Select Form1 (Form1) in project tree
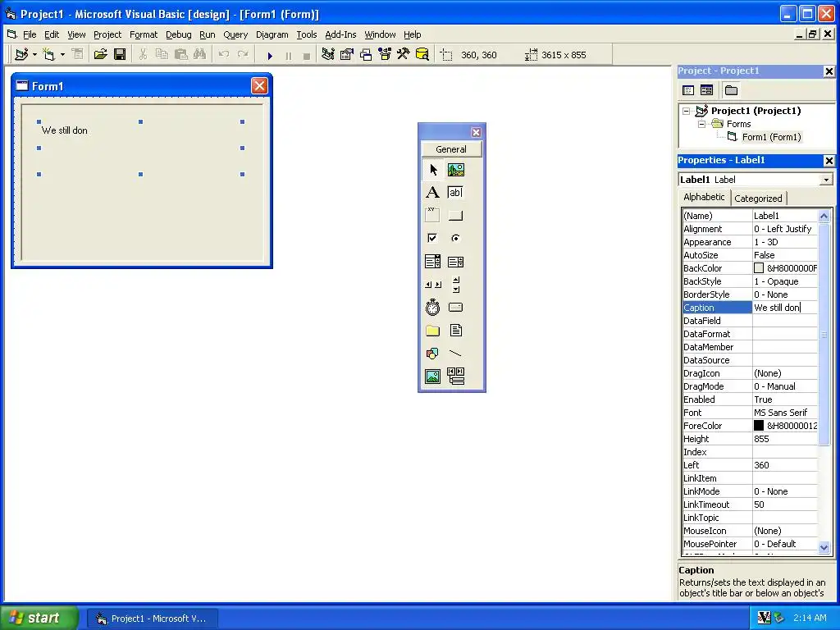 click(771, 137)
